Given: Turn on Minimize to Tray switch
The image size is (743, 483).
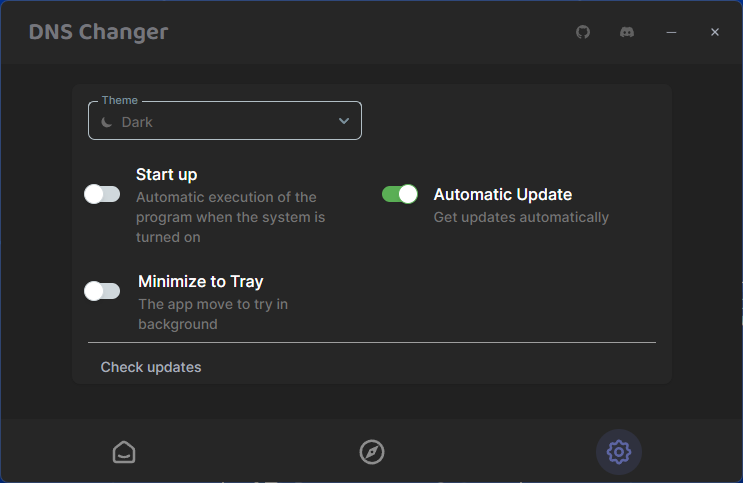Looking at the screenshot, I should (102, 291).
